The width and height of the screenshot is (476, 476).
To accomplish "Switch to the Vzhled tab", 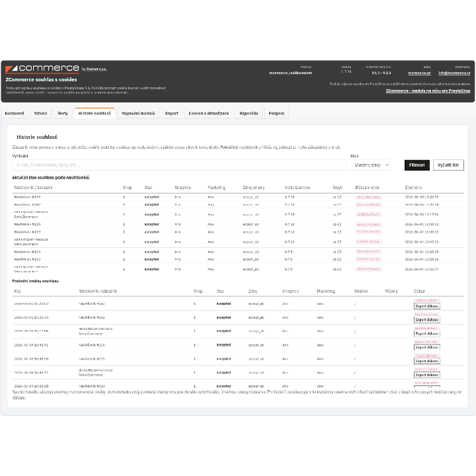I will 41,113.
